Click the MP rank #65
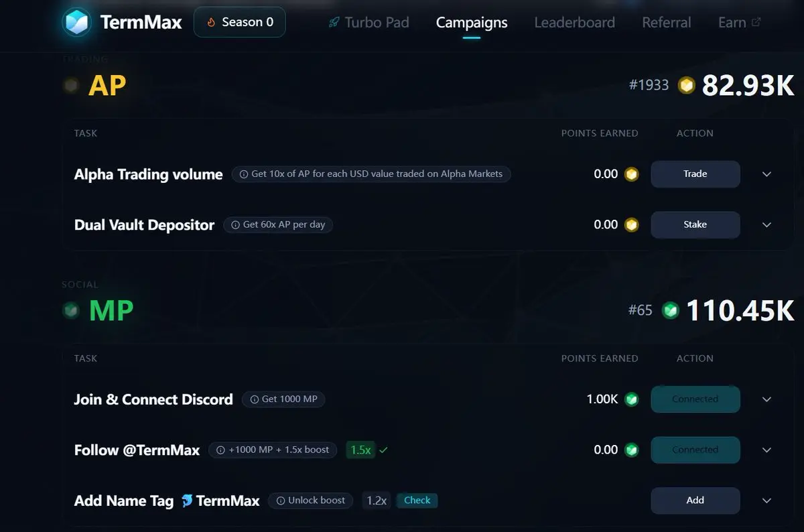 (x=641, y=310)
